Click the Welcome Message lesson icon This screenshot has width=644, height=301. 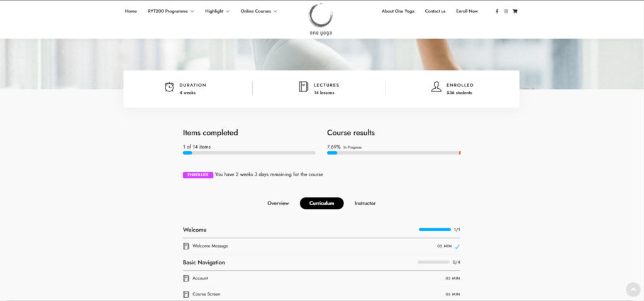186,246
